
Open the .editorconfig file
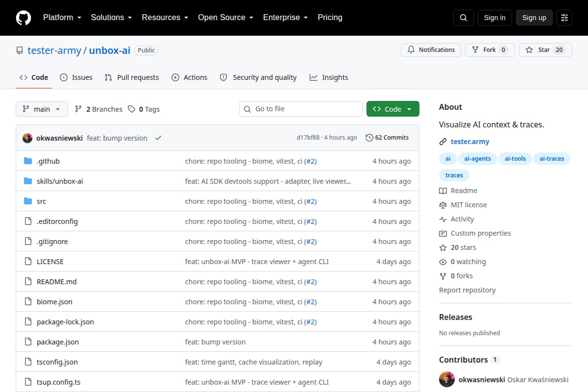[x=57, y=221]
